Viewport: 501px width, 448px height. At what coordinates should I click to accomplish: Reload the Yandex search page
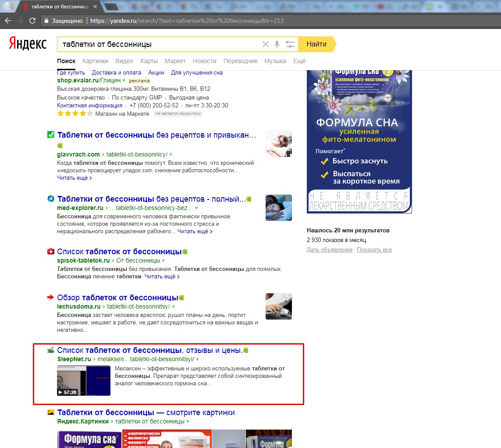[x=32, y=21]
